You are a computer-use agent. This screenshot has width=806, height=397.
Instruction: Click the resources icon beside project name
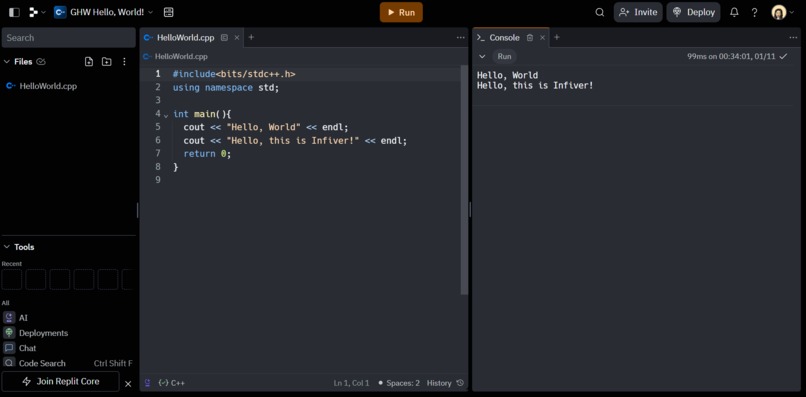click(168, 12)
